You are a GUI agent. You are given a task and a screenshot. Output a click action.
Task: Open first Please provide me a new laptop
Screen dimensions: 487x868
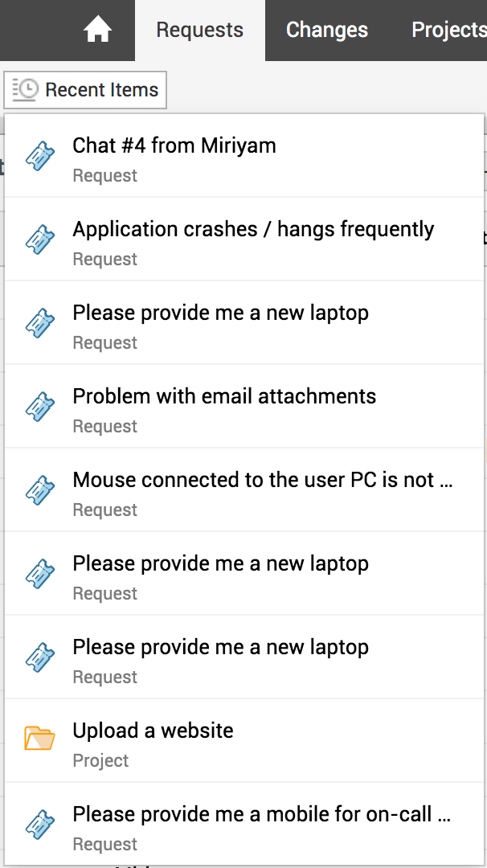click(220, 313)
